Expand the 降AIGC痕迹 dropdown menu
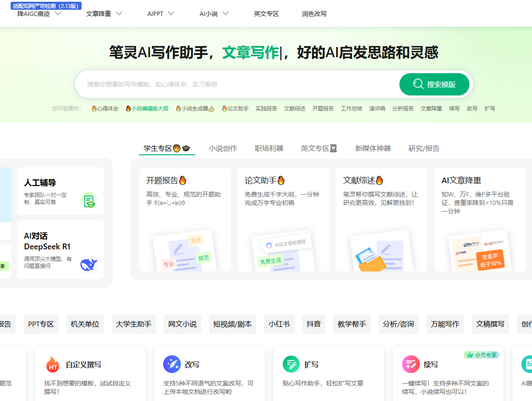Viewport: 532px width, 401px height. click(58, 14)
